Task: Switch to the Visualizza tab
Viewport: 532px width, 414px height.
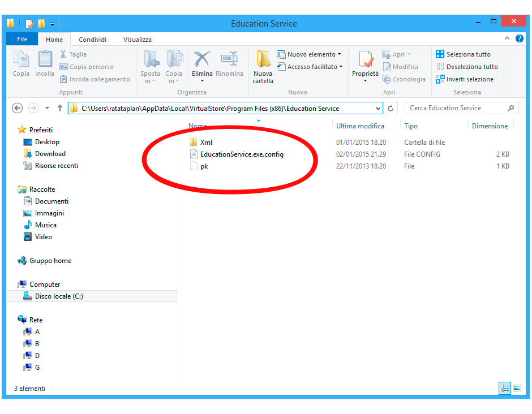Action: [138, 40]
